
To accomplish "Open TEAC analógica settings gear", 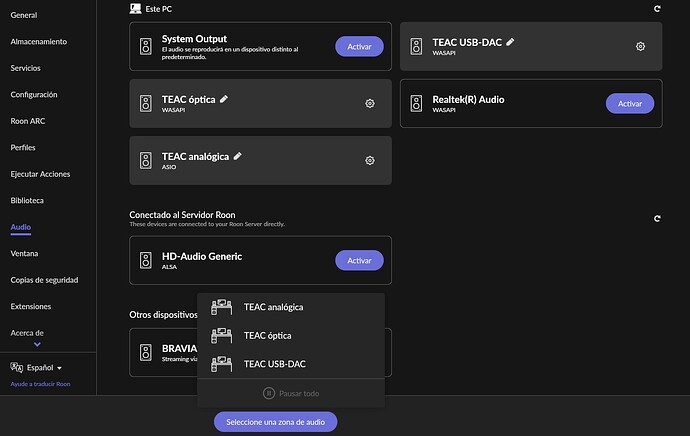I will (x=370, y=161).
